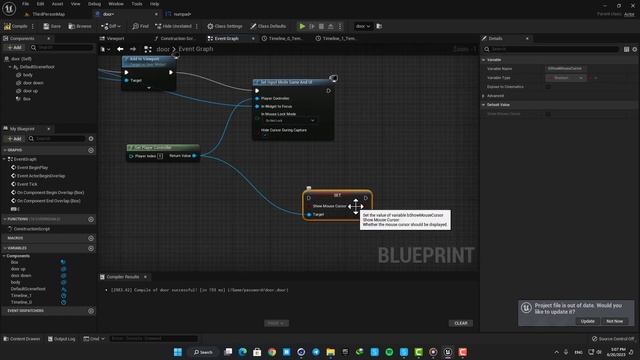Open Class Defaults
The width and height of the screenshot is (640, 360).
click(x=268, y=26)
